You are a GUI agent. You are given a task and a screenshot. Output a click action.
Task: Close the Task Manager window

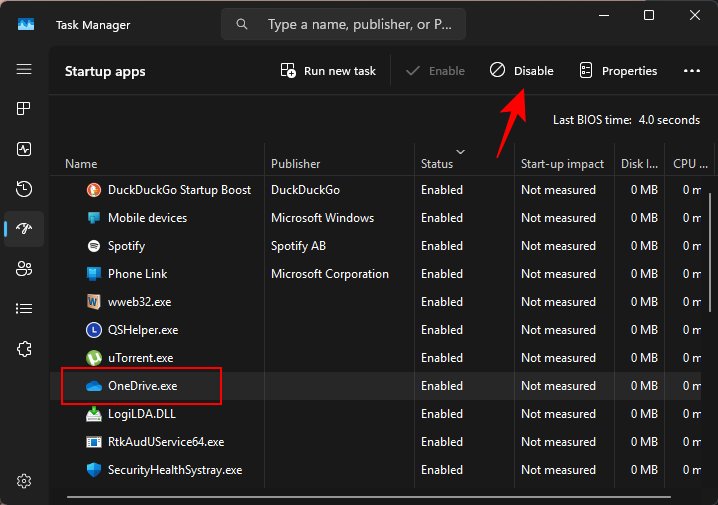click(695, 15)
